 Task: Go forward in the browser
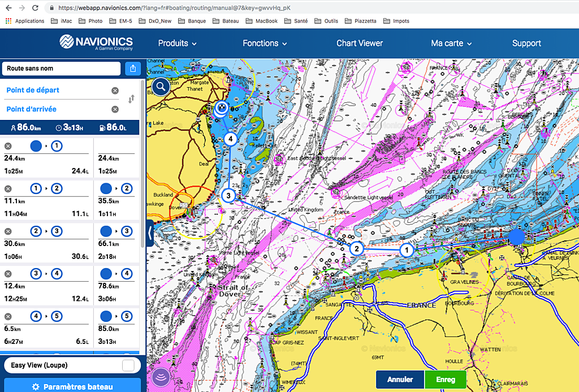pos(22,8)
